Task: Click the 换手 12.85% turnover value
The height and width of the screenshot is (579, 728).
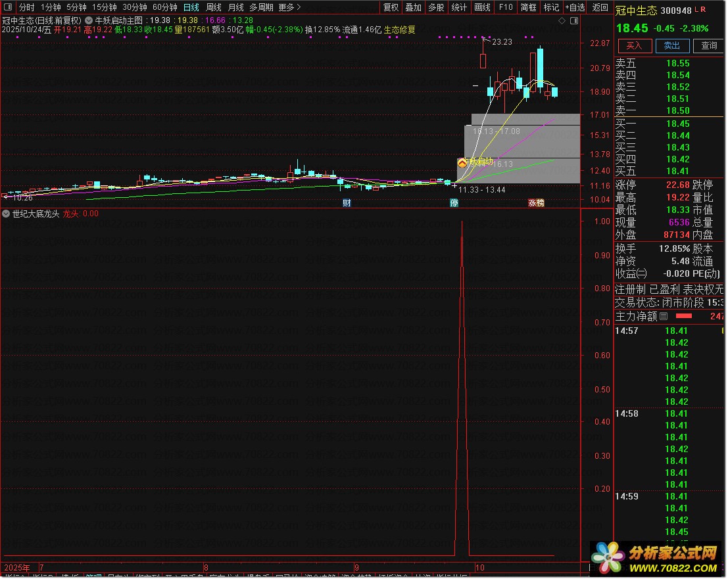Action: 674,248
